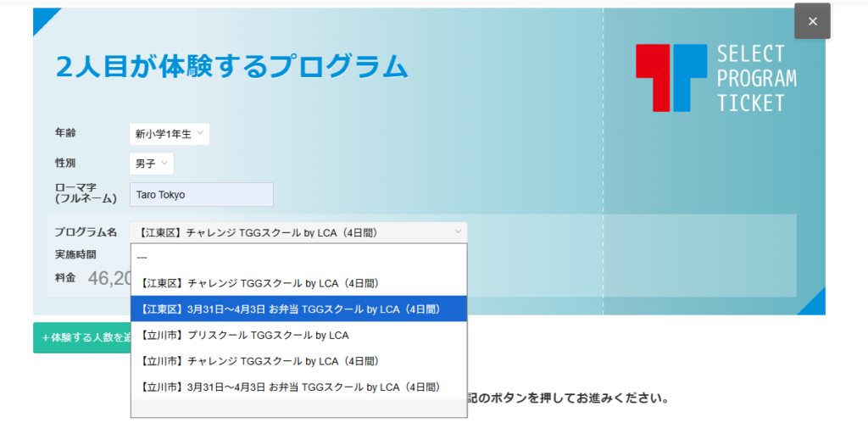The width and height of the screenshot is (868, 434).
Task: Collapse the プログラム名 dropdown box
Action: 298,232
